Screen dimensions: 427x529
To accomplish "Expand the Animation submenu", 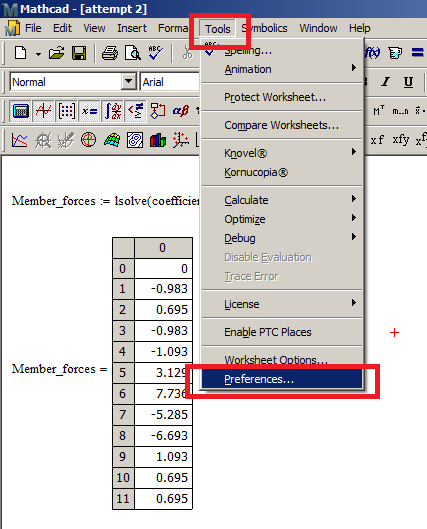I will (x=282, y=69).
